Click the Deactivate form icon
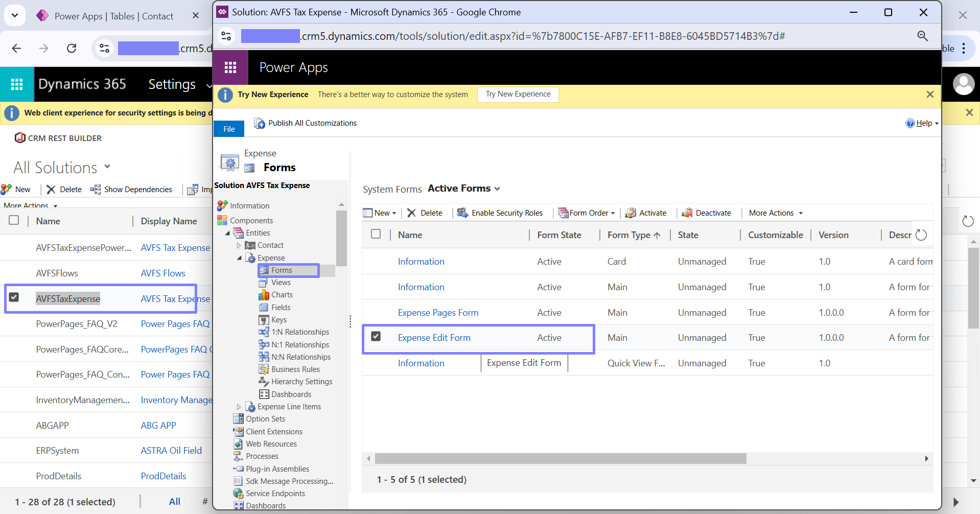Screen dimensions: 980x514 coord(687,213)
